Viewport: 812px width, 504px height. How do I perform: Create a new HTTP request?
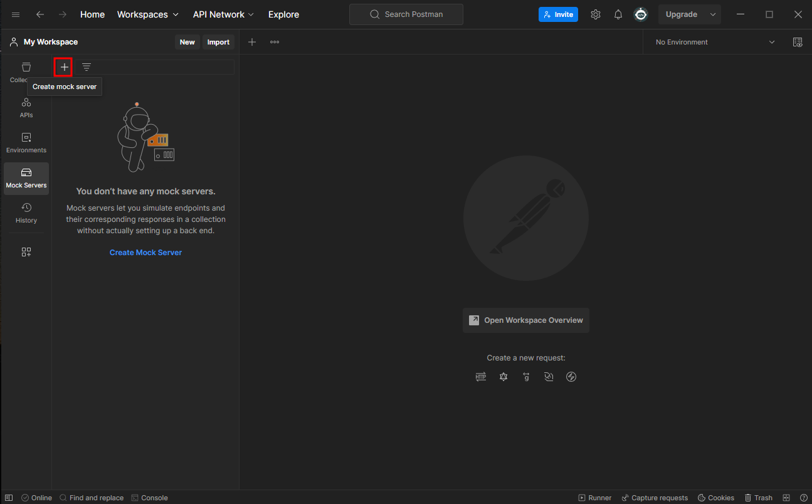[x=481, y=377]
